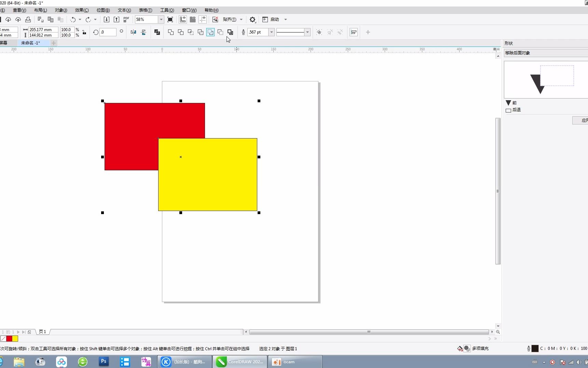Click the Mirror vertically icon
588x368 pixels.
click(143, 32)
